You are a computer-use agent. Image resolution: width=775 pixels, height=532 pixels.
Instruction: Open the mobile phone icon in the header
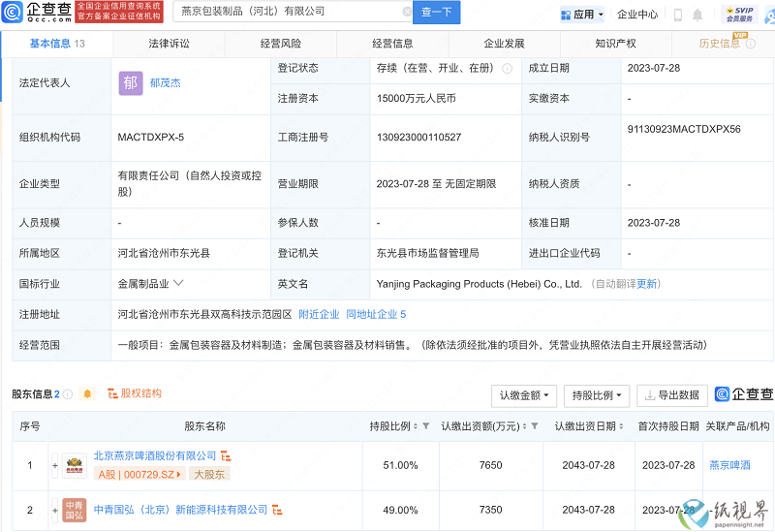pos(678,15)
